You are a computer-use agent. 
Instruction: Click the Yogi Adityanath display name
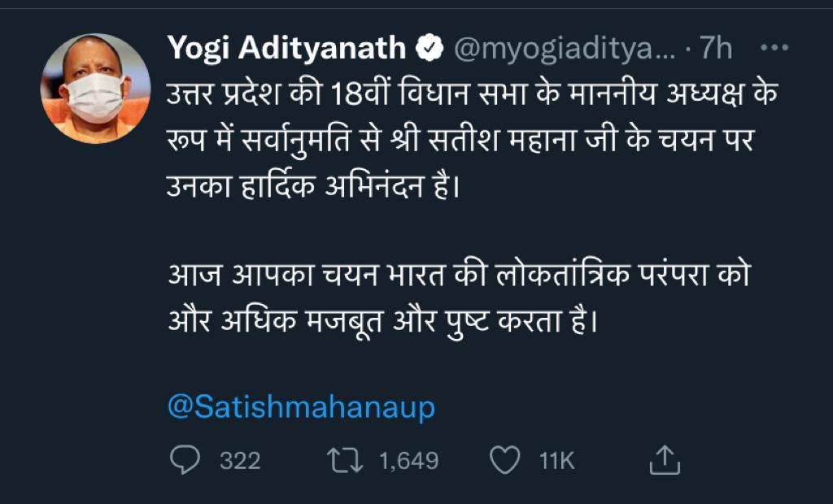[286, 50]
